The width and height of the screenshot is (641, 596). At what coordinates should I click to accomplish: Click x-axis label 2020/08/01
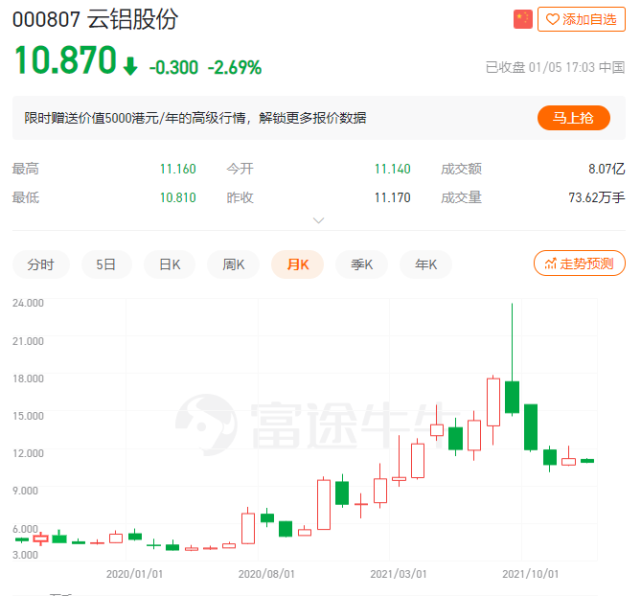click(x=267, y=574)
